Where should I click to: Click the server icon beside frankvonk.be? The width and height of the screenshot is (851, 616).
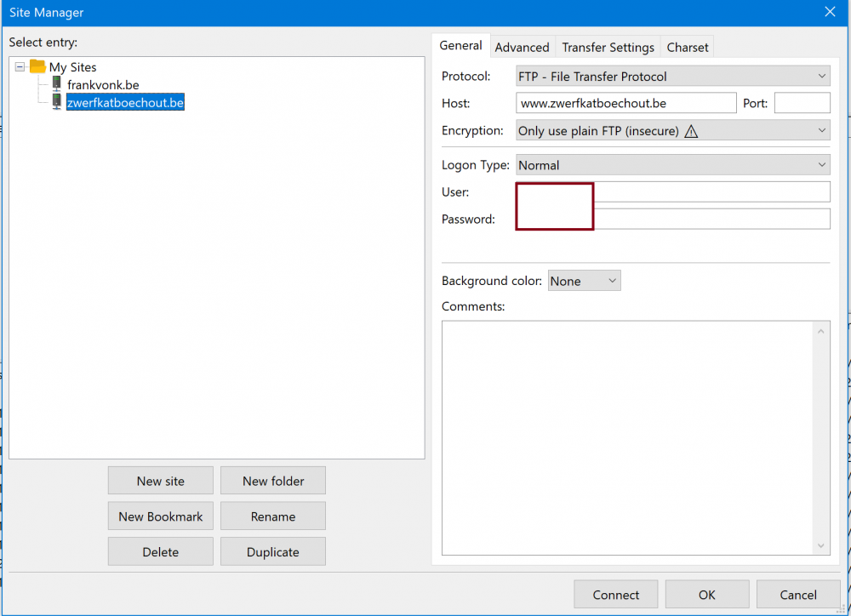pyautogui.click(x=56, y=84)
